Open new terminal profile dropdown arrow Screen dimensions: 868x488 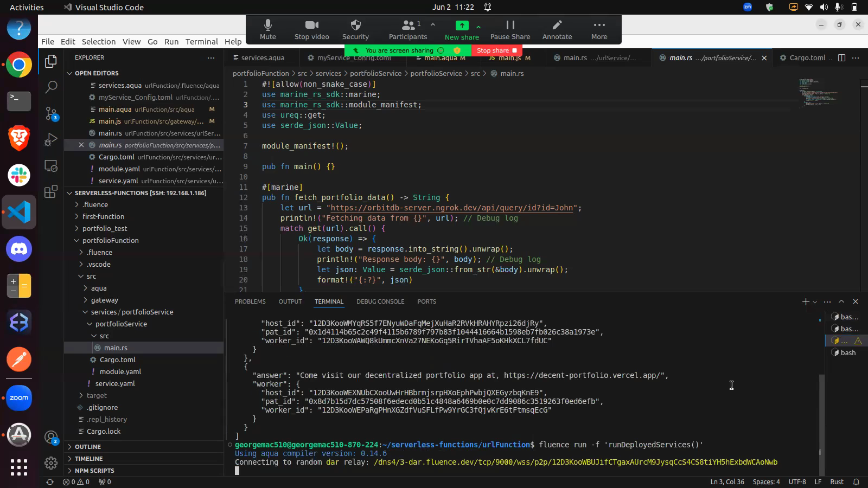pyautogui.click(x=815, y=302)
